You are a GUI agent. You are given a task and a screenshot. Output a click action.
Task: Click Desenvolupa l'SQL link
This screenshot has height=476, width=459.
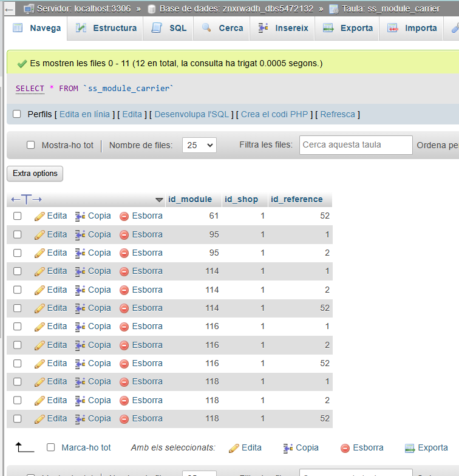pyautogui.click(x=192, y=114)
